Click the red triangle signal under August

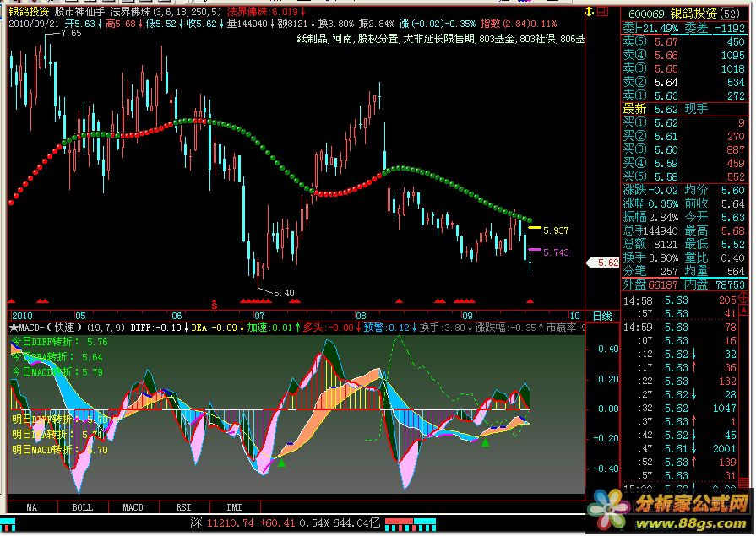[x=399, y=301]
